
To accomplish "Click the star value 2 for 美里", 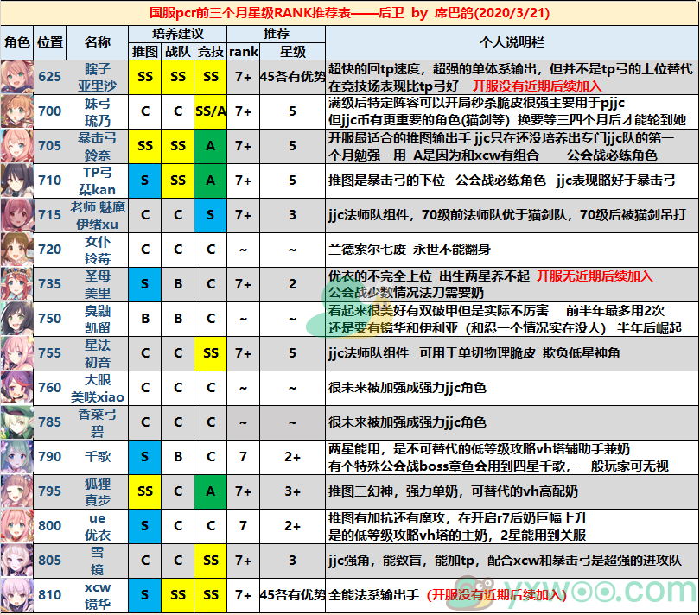I will pos(292,284).
